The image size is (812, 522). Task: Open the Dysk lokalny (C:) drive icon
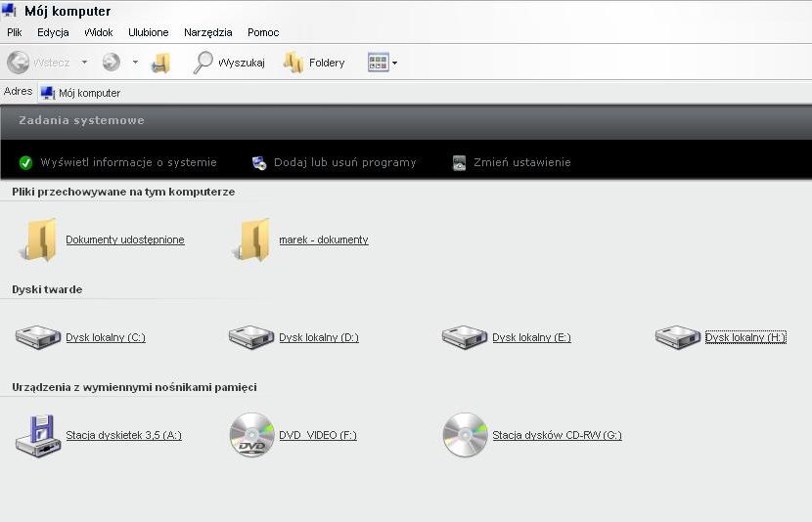pos(38,337)
